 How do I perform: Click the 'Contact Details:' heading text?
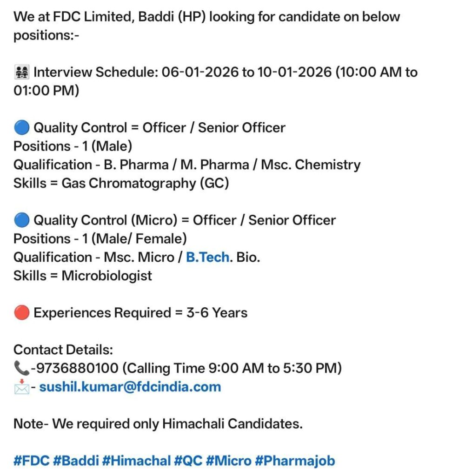pyautogui.click(x=63, y=350)
